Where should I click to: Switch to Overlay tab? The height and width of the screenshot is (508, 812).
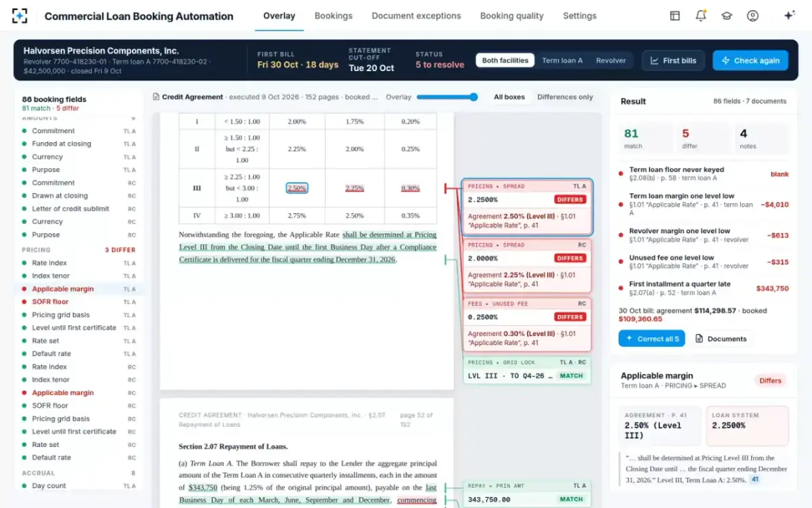point(279,16)
